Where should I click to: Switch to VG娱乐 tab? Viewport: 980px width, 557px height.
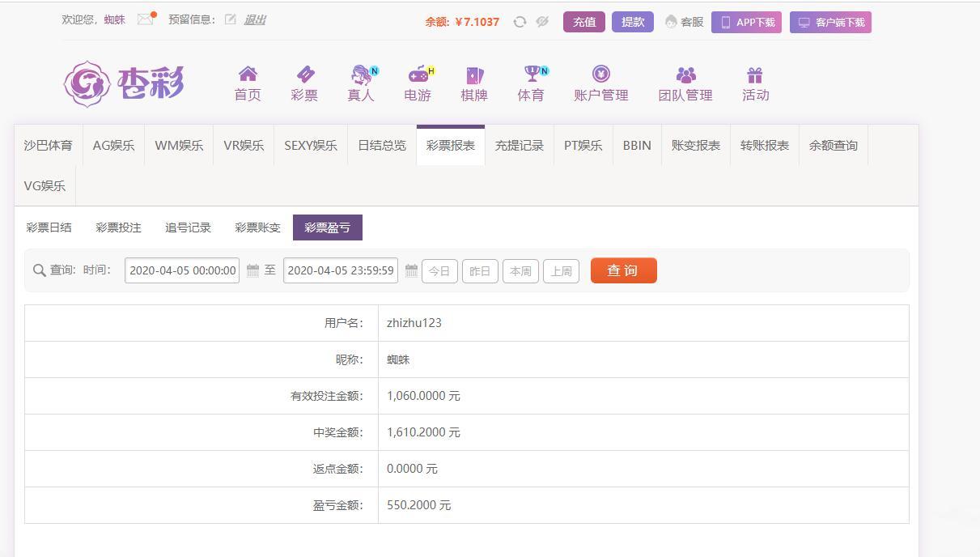pyautogui.click(x=45, y=185)
